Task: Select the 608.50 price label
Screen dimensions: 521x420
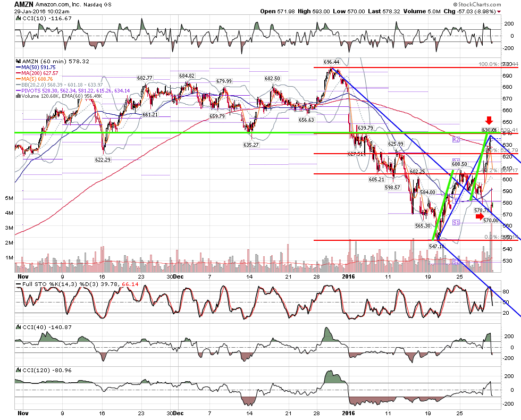Action: (x=459, y=164)
